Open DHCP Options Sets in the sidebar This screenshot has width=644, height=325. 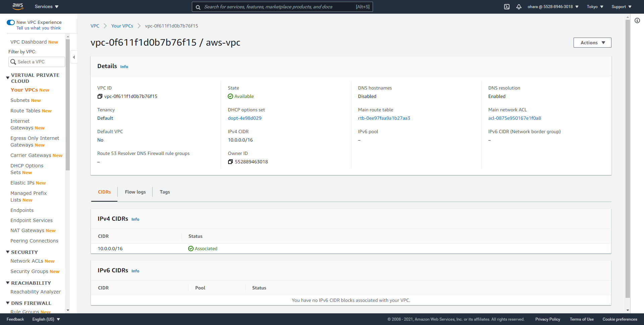click(27, 169)
